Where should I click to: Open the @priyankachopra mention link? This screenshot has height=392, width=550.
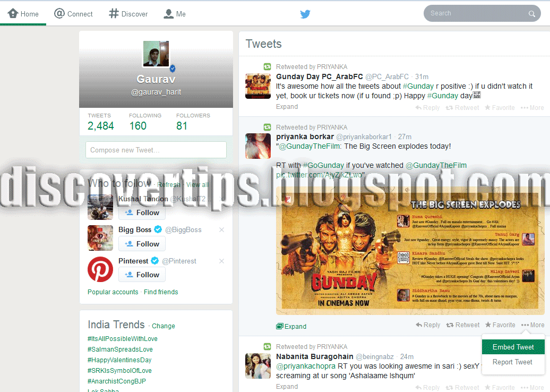click(305, 366)
